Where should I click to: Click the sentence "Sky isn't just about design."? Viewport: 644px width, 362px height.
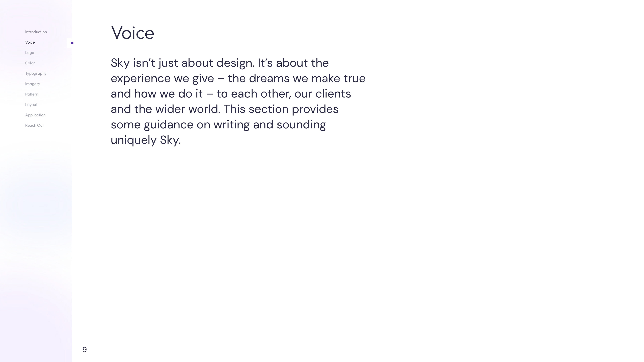click(x=182, y=63)
